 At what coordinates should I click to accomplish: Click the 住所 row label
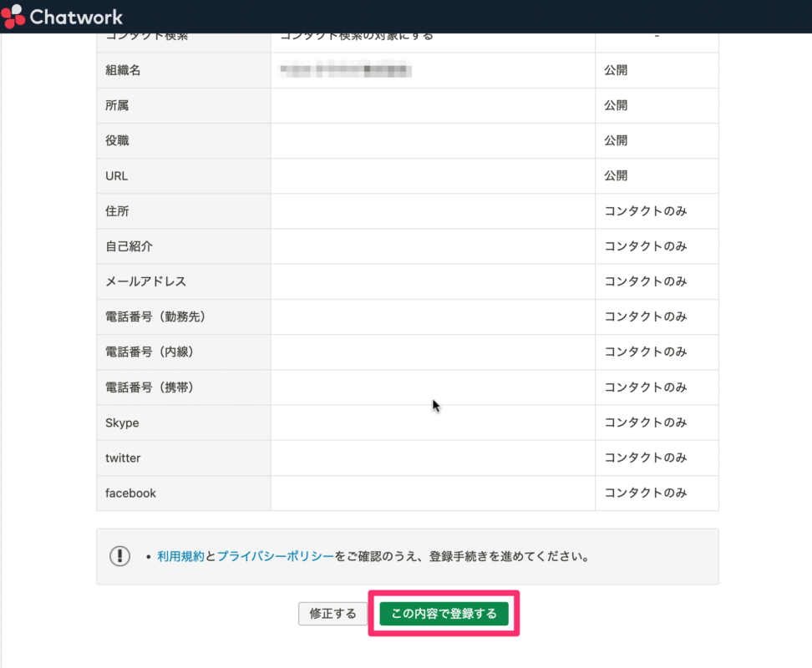coord(117,210)
